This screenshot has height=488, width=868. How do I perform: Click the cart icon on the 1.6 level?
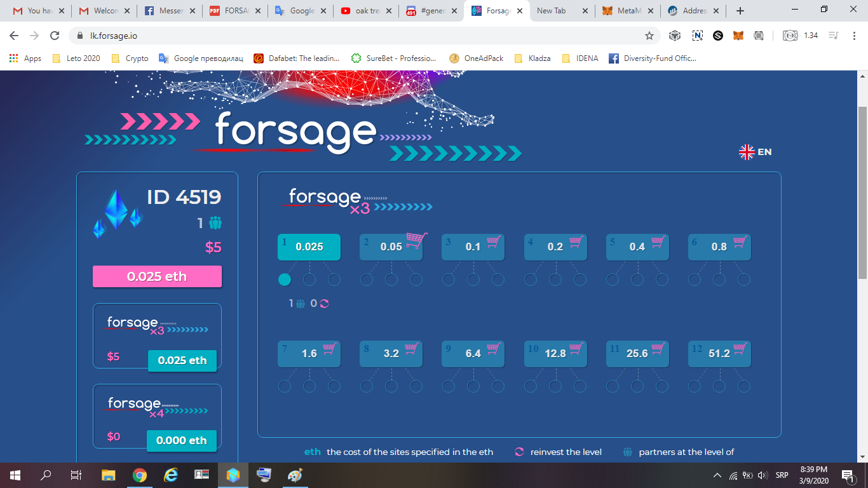pos(329,349)
